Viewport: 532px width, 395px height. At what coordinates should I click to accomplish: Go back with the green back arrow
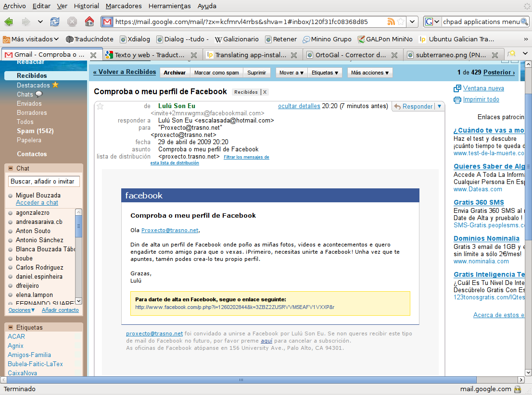[9, 22]
